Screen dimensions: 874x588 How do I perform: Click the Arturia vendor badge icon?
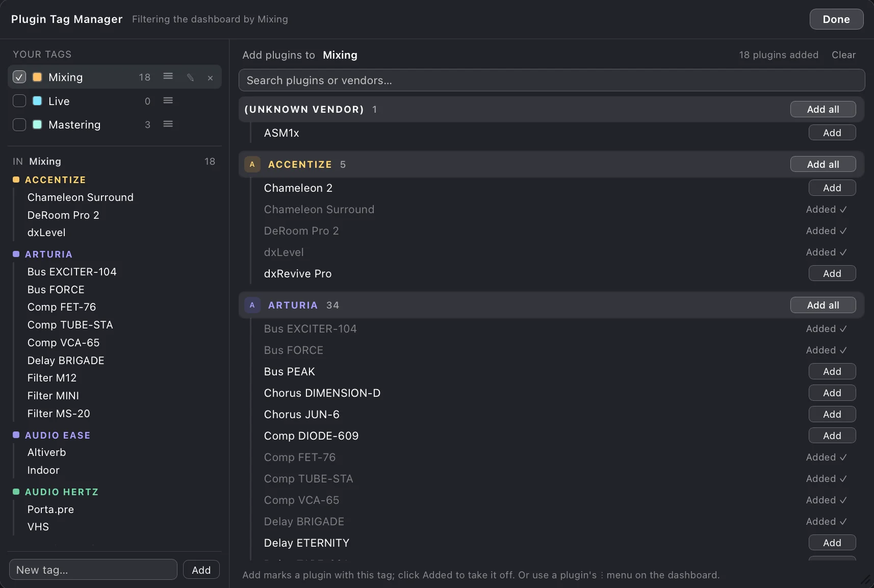pyautogui.click(x=252, y=305)
